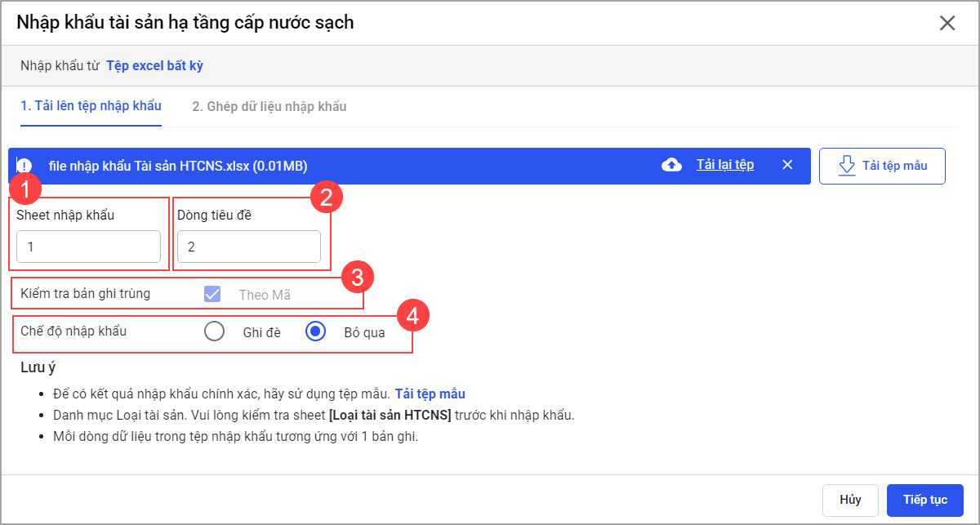The image size is (980, 525).
Task: Select the "Bỏ qua" import mode
Action: click(x=315, y=331)
